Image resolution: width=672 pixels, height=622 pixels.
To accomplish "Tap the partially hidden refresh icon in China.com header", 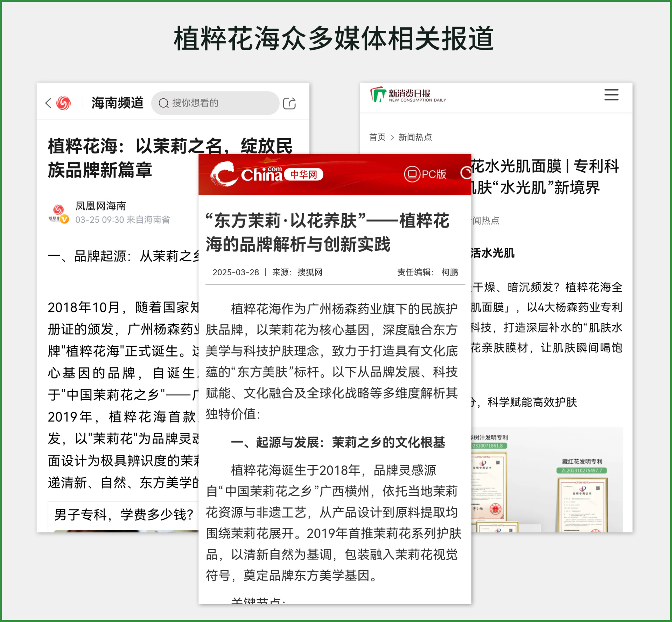I will [x=466, y=173].
